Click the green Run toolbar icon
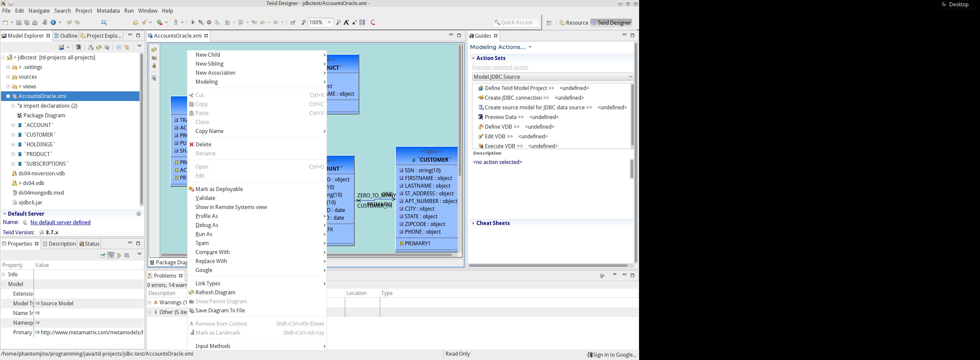 (193, 22)
